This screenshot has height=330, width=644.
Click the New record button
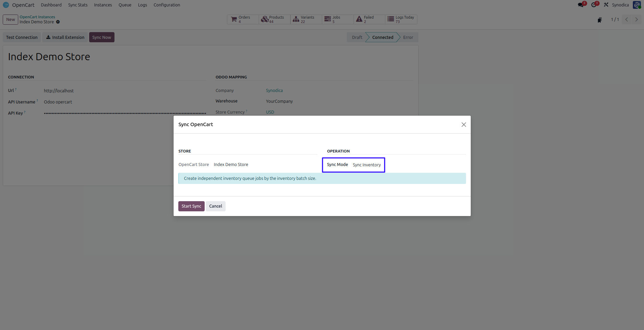(x=10, y=20)
